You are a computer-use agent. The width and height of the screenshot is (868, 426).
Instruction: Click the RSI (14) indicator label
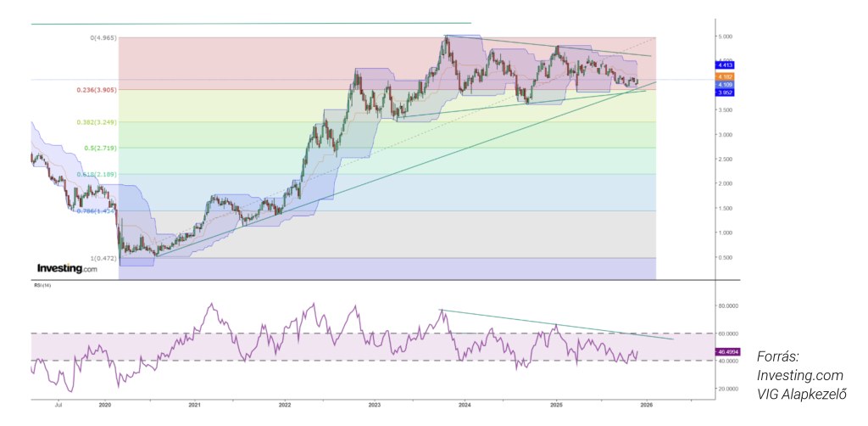tap(42, 287)
